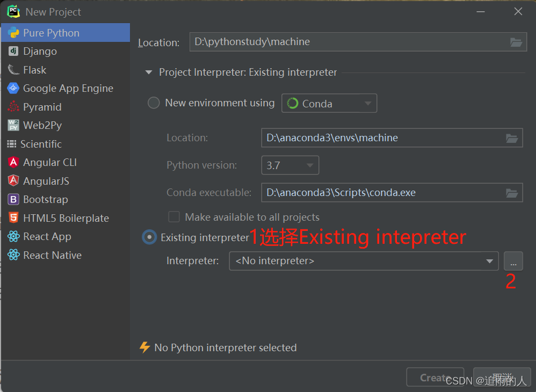Screen dimensions: 536x392
Task: Select Pure Python project type
Action: pos(66,33)
